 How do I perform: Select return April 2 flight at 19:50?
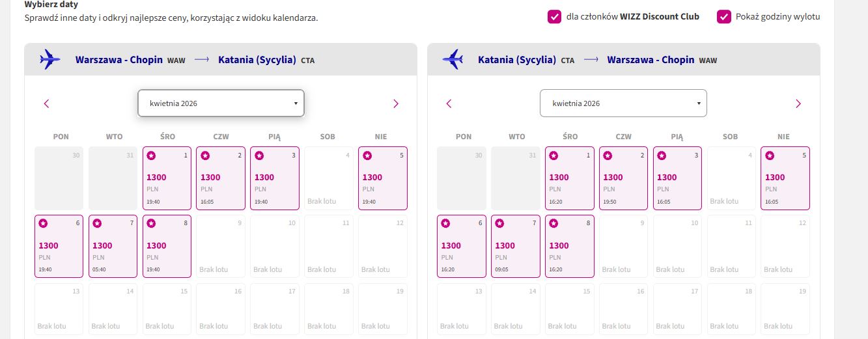[623, 178]
